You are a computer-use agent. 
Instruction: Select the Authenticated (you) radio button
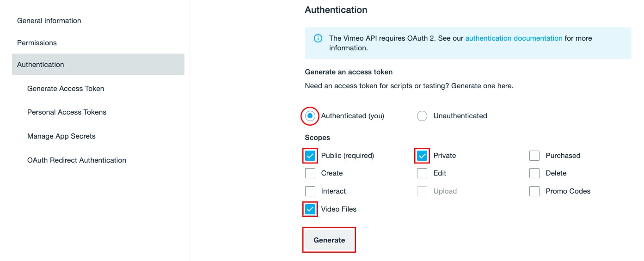tap(310, 116)
